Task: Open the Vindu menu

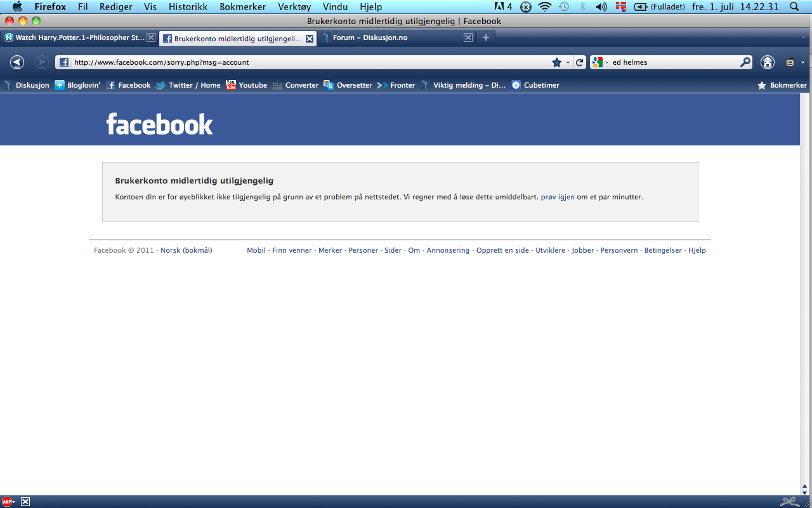Action: coord(335,7)
